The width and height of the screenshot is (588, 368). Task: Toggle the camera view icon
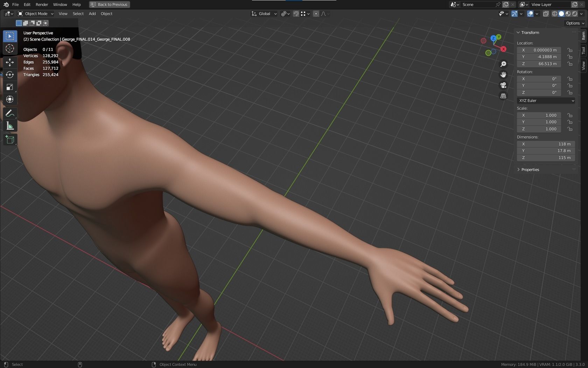[503, 85]
